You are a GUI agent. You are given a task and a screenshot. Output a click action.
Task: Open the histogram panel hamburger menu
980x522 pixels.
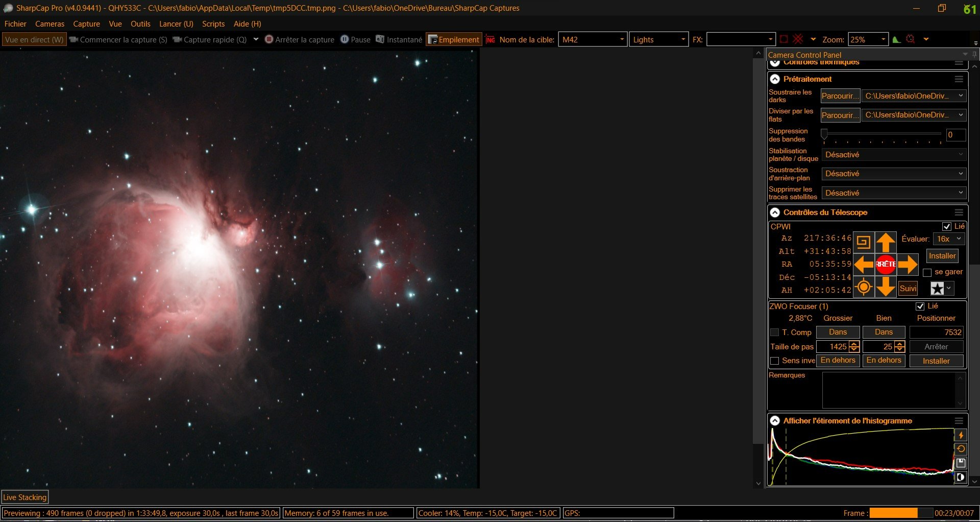[959, 421]
